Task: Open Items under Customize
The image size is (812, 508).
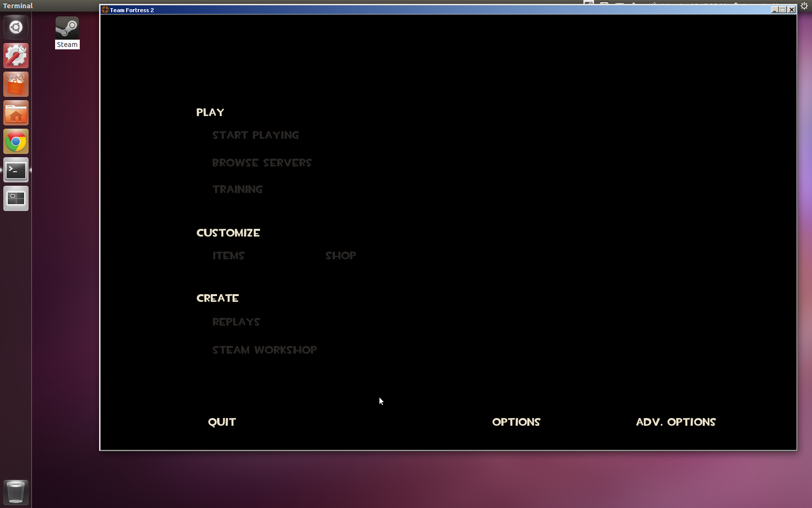Action: click(229, 256)
